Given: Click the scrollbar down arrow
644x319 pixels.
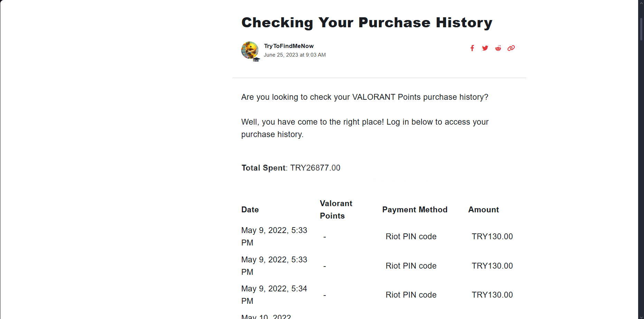Looking at the screenshot, I should tap(641, 316).
